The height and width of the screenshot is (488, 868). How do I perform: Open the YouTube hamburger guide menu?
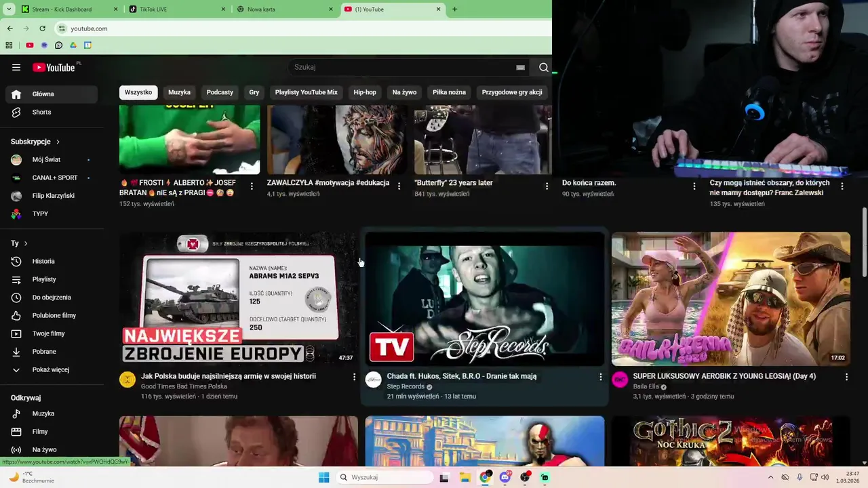[x=16, y=67]
